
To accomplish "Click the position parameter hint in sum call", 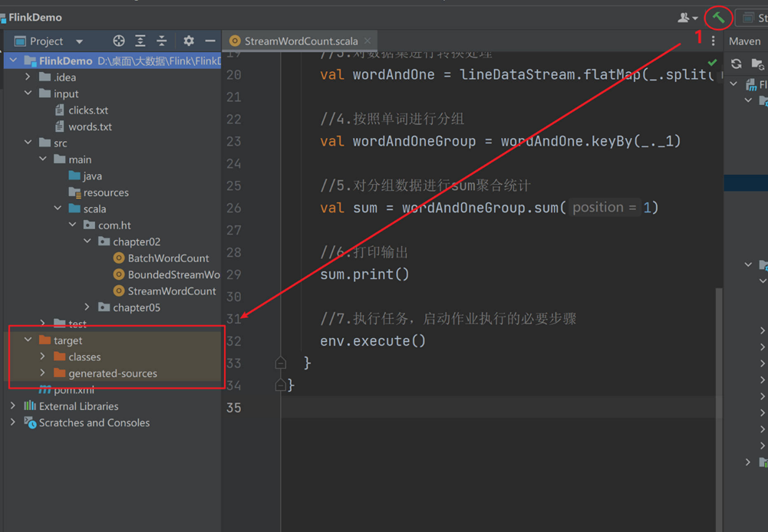I will coord(603,207).
